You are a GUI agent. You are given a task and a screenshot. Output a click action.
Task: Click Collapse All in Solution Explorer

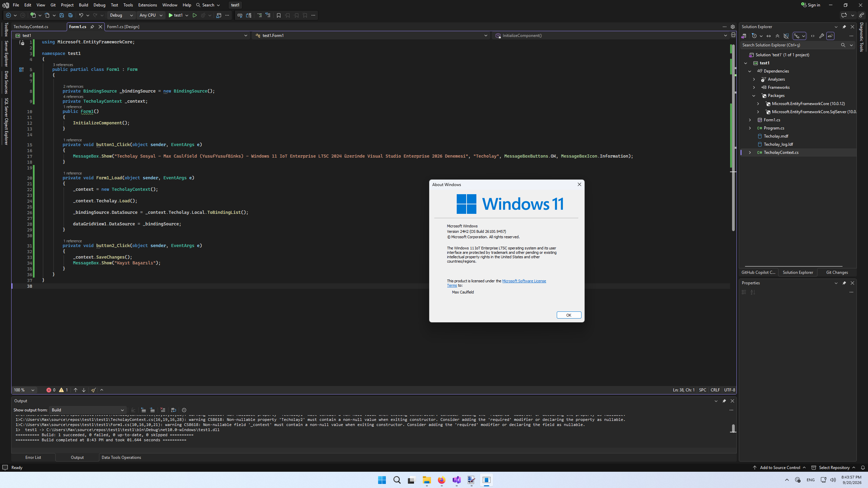pos(777,36)
